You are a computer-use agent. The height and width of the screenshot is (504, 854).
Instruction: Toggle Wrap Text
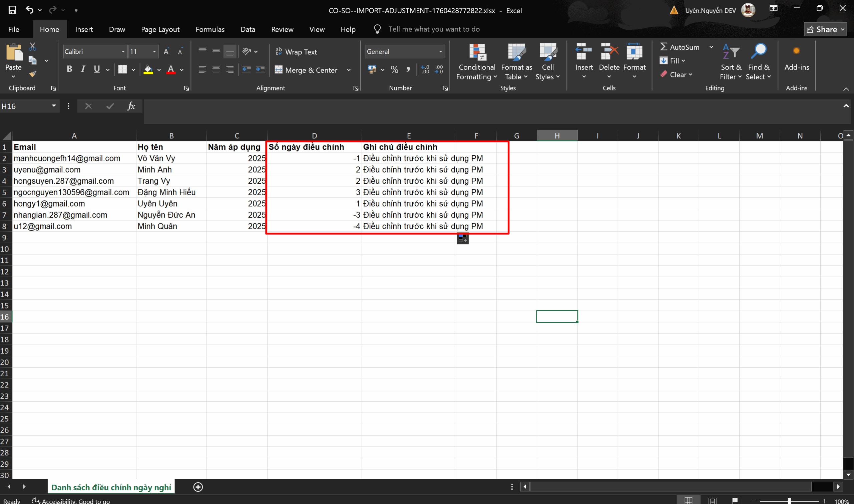pyautogui.click(x=296, y=52)
